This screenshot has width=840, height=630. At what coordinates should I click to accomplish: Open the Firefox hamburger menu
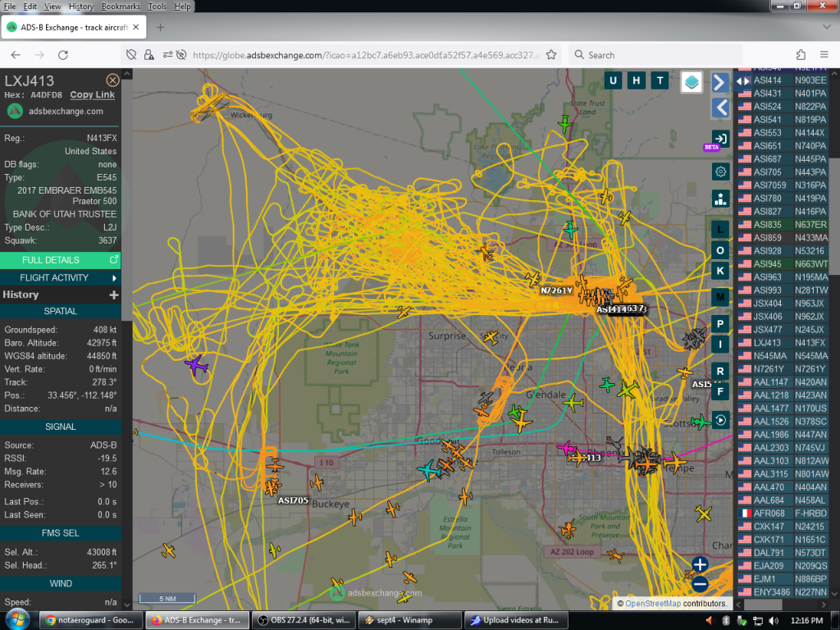(824, 55)
